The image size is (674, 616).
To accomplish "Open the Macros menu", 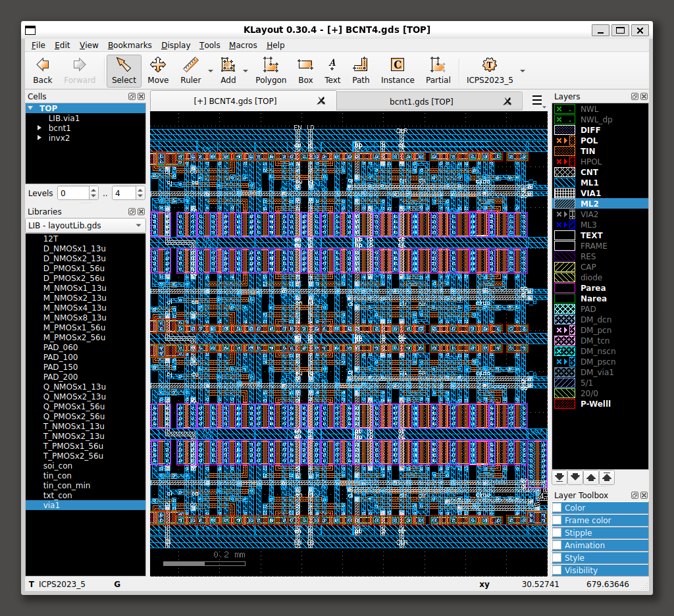I will point(243,45).
